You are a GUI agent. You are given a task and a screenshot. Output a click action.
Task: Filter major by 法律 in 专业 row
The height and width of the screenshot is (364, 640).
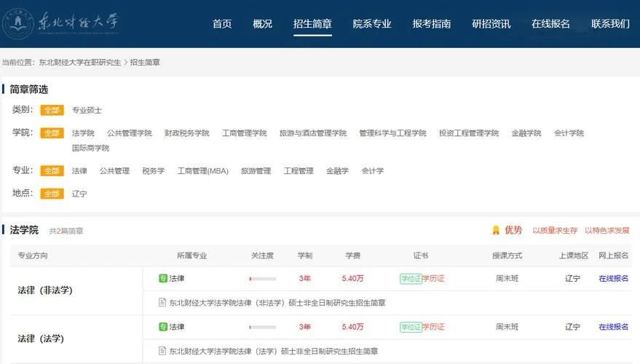pos(79,170)
